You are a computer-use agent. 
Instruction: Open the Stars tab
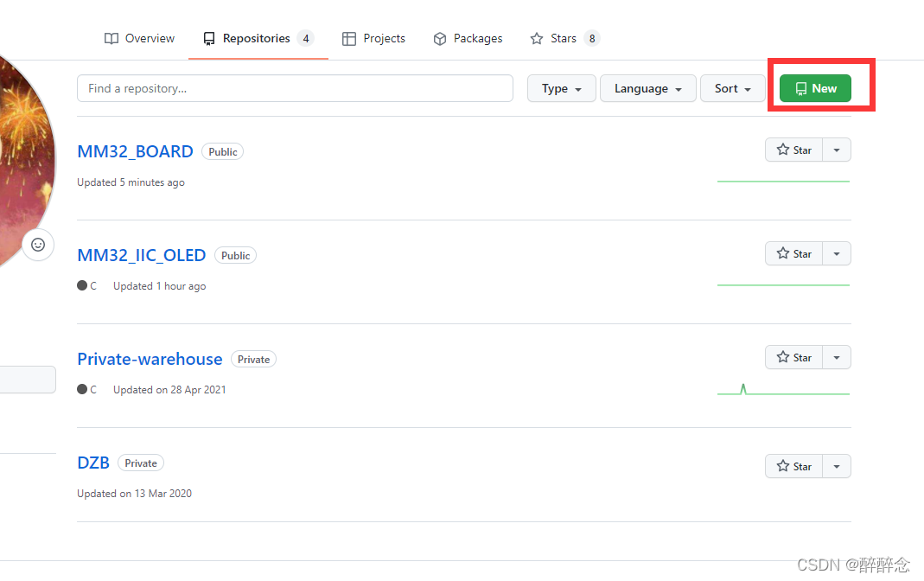coord(564,38)
